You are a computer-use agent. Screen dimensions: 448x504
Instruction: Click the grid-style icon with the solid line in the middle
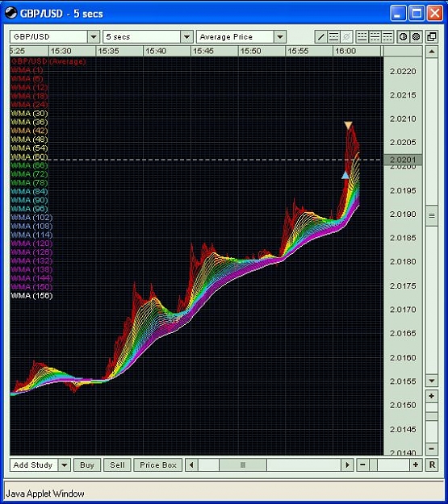(x=375, y=37)
